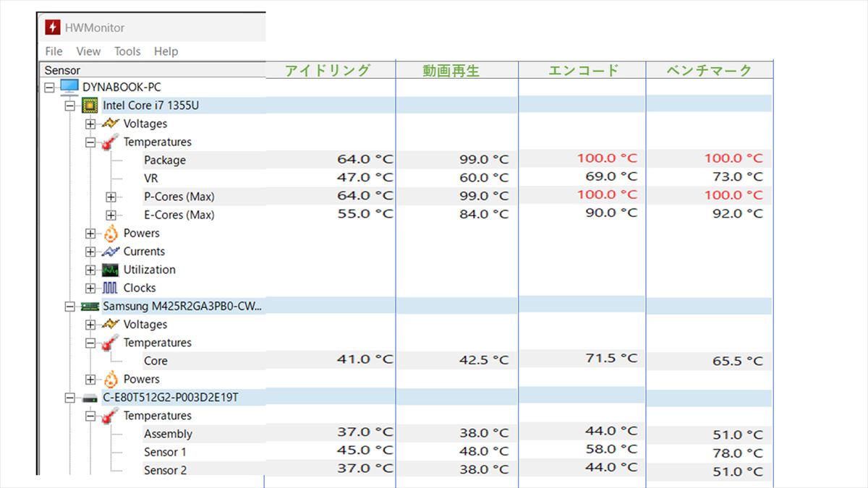Screen dimensions: 868x488
Task: Click the Samsung M425R2GA3PB0-CW label
Action: [x=182, y=307]
